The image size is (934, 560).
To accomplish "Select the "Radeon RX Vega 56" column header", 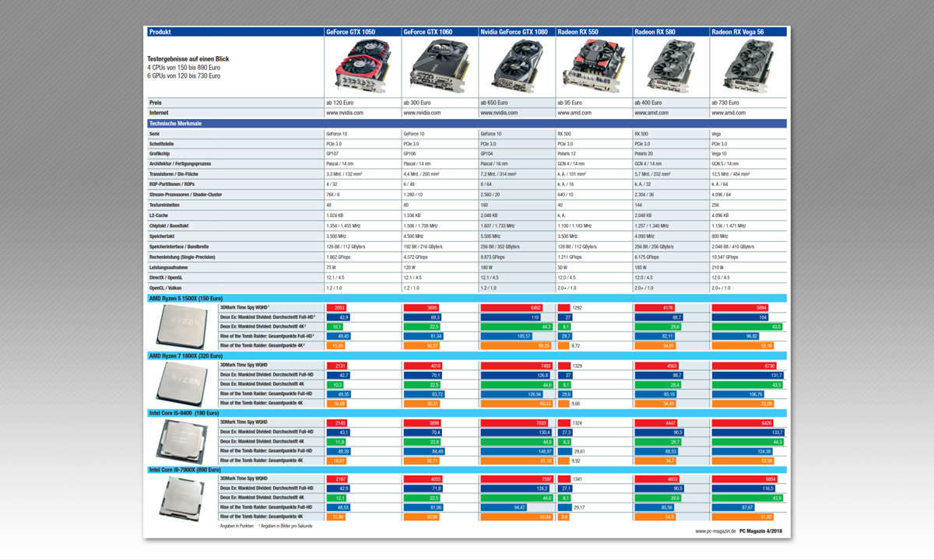I will [748, 32].
